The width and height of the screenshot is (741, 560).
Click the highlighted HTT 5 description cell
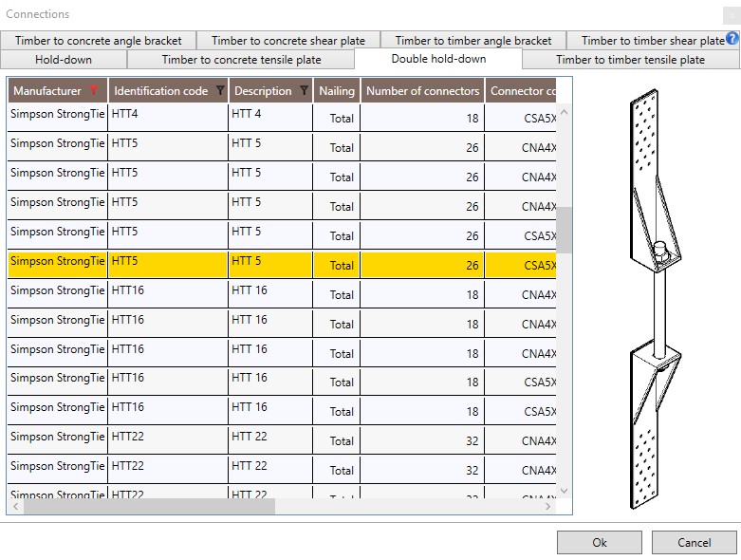(x=270, y=265)
